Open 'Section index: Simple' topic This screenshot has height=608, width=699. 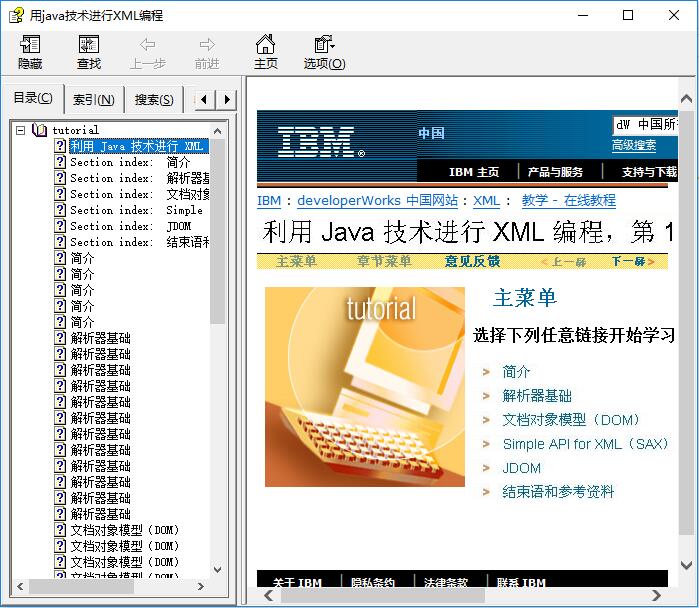pyautogui.click(x=136, y=210)
